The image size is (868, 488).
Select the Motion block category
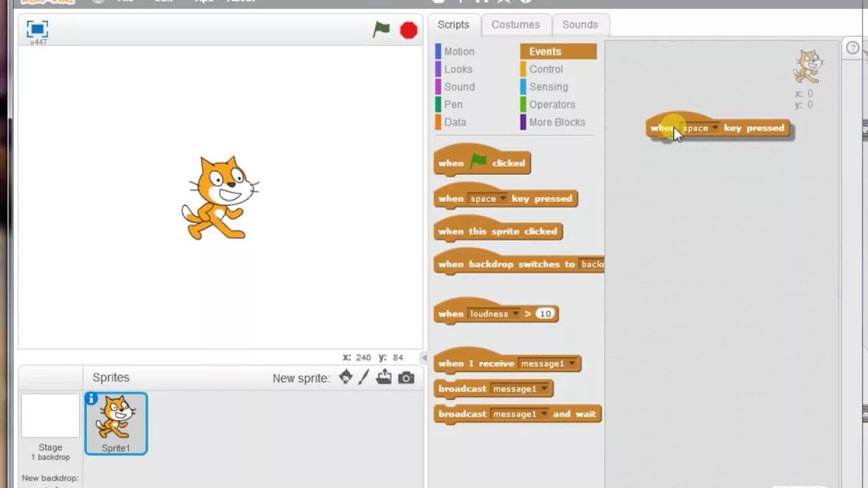pos(458,52)
